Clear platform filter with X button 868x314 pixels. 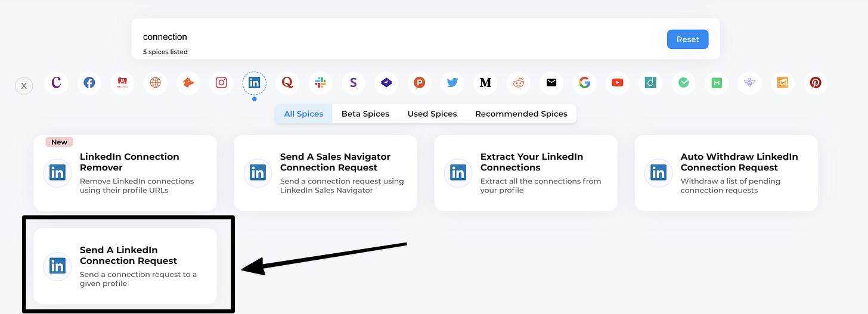(x=24, y=86)
